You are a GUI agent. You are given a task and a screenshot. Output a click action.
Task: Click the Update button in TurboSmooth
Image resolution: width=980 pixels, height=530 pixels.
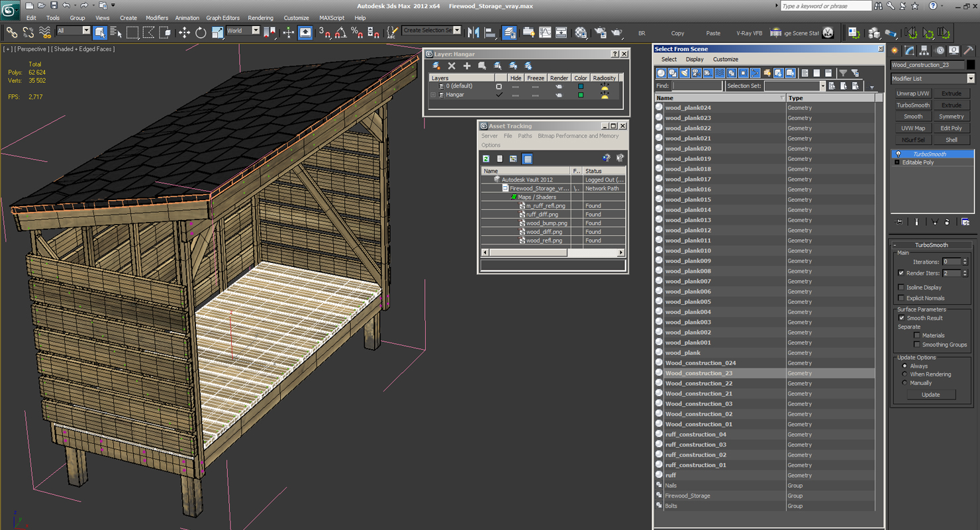[x=930, y=395]
